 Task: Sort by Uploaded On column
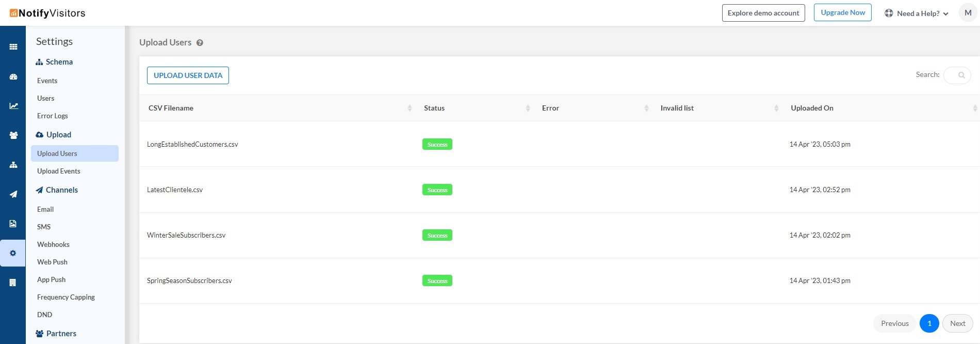click(x=974, y=108)
